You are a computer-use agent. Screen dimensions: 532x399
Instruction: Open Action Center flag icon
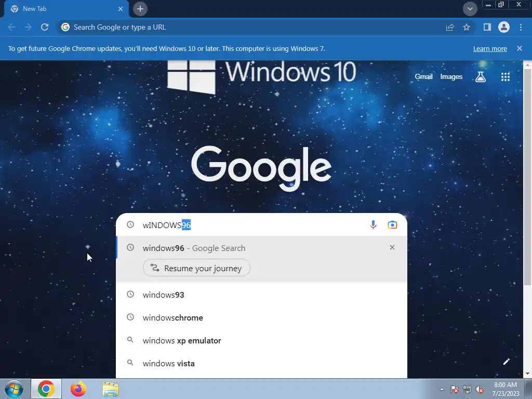click(455, 390)
